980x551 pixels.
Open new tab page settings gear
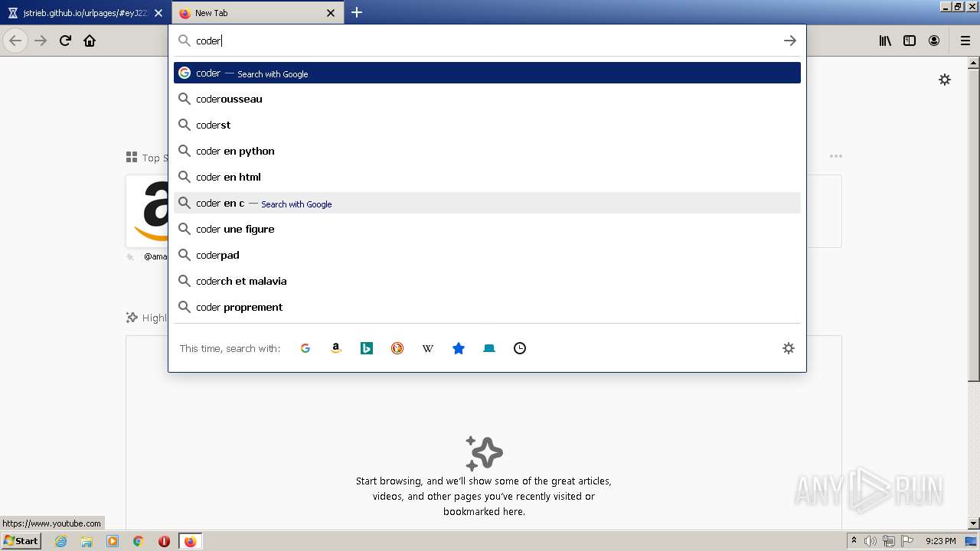(x=945, y=80)
